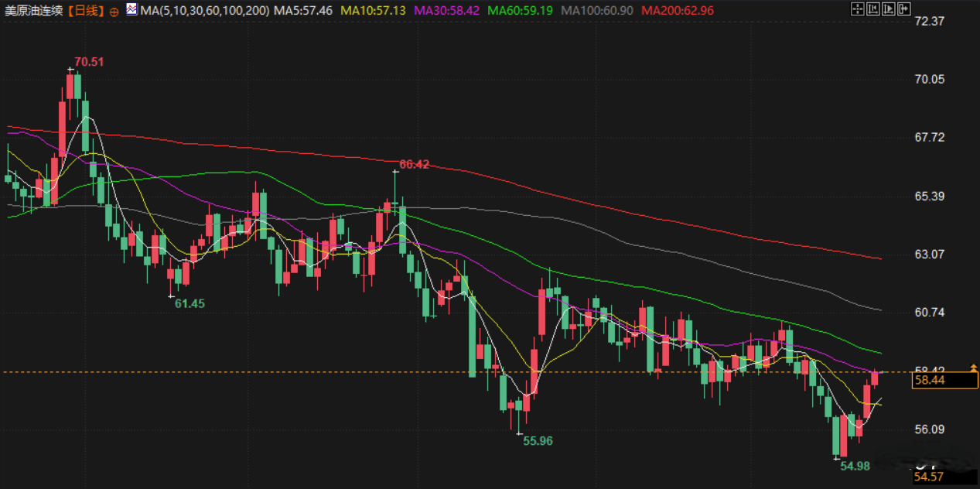
Task: Click the 66.42 peak price label
Action: (x=414, y=164)
